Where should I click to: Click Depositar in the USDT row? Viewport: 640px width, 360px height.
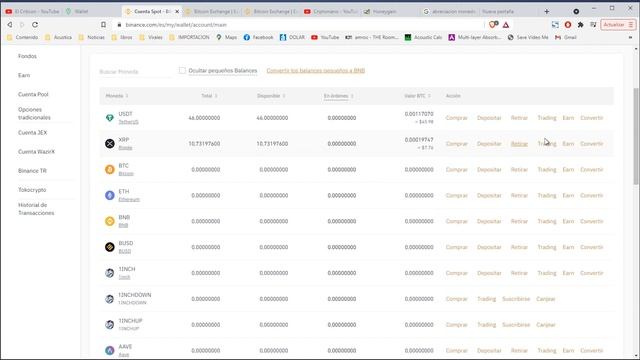tap(489, 118)
